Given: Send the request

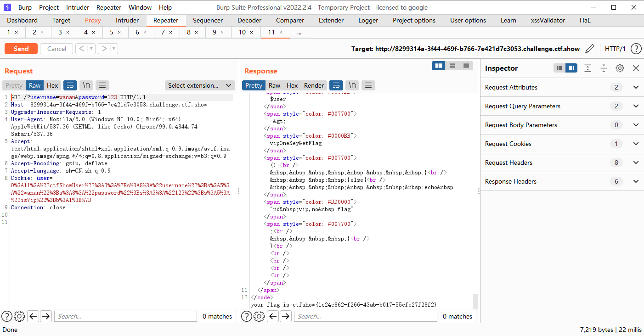Looking at the screenshot, I should (21, 49).
